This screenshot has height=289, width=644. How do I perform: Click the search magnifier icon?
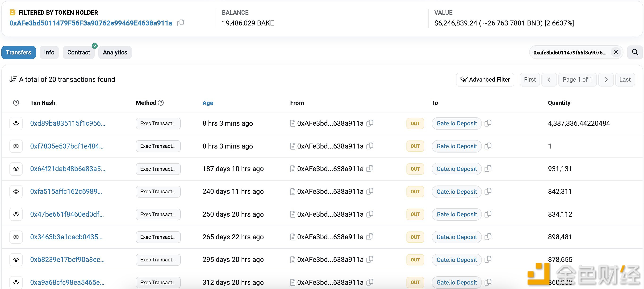635,52
